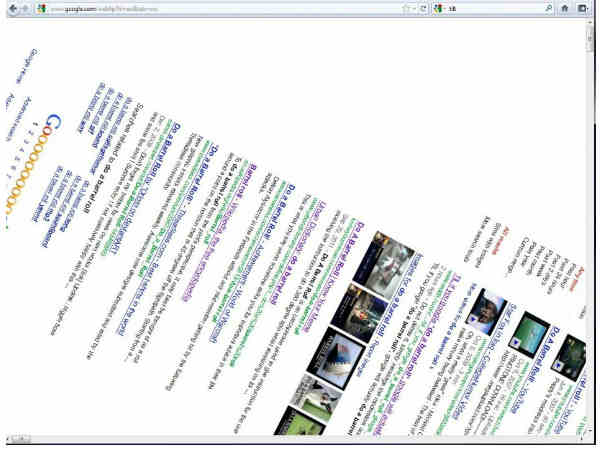
Task: Select the red o for page 1
Action: pos(47,132)
